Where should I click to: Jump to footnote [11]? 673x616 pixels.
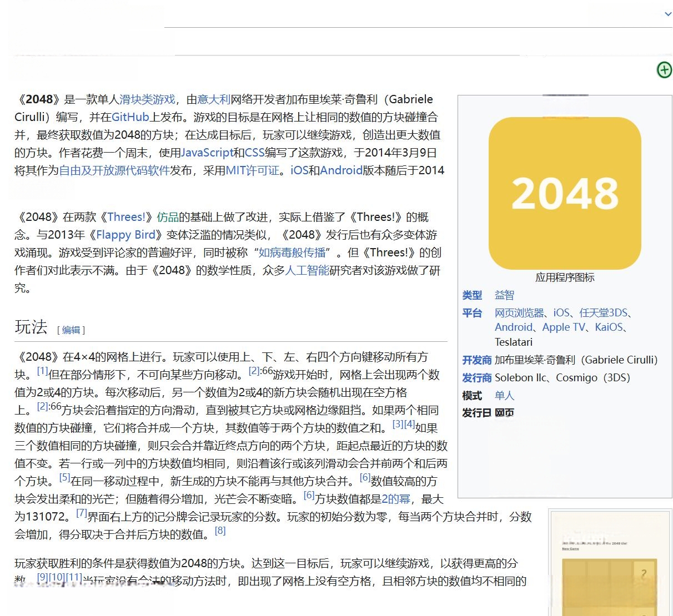coord(74,577)
